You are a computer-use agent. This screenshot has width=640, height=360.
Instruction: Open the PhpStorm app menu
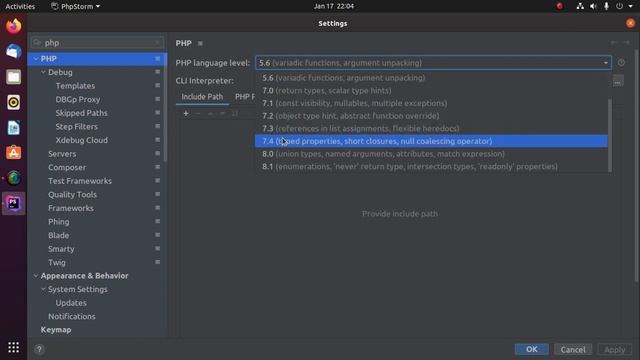tap(76, 6)
